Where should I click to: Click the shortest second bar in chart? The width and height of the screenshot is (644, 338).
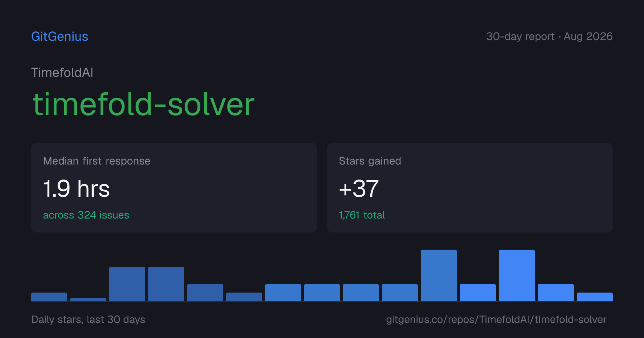pos(88,299)
